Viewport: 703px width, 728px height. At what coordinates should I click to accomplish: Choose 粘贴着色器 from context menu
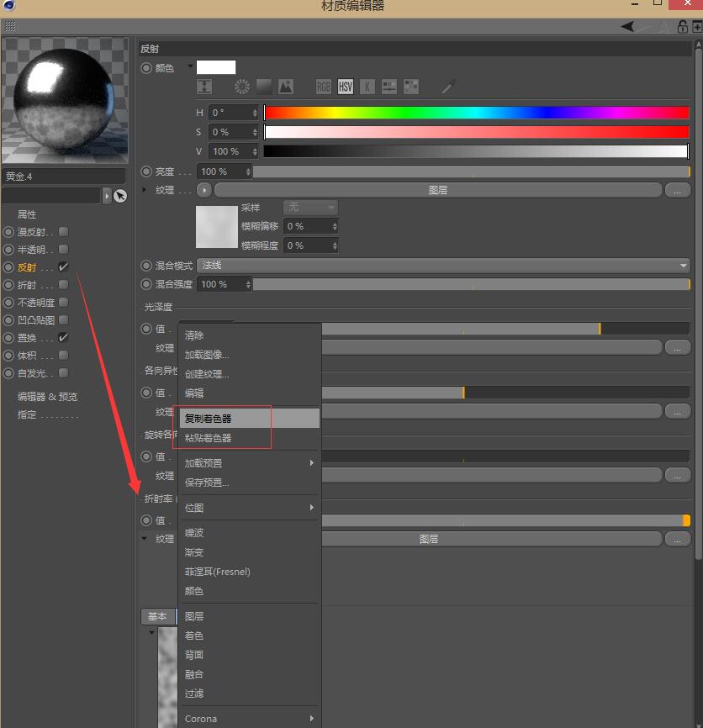(209, 438)
